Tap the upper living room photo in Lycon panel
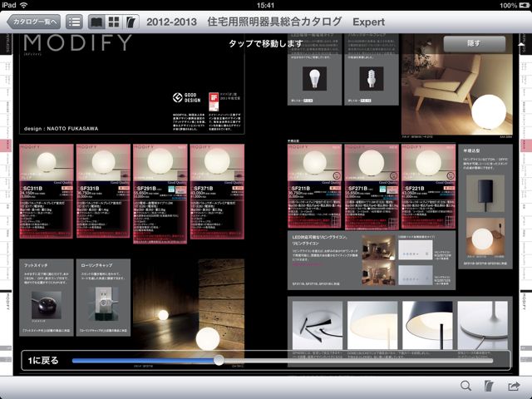This screenshot has width=532, height=399. tap(379, 248)
